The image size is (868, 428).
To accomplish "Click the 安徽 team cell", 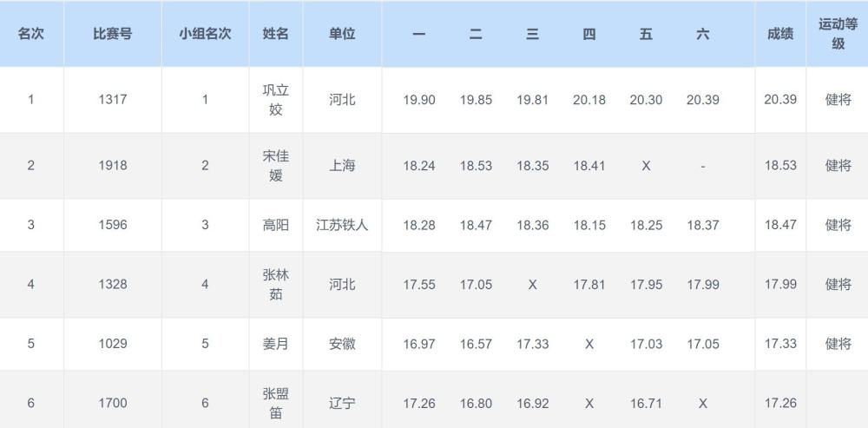I will (342, 344).
